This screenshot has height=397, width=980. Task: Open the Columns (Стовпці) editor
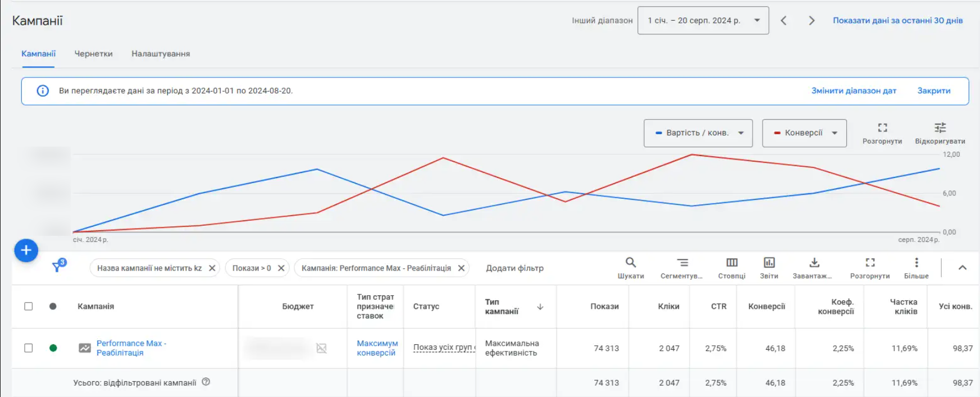(732, 263)
